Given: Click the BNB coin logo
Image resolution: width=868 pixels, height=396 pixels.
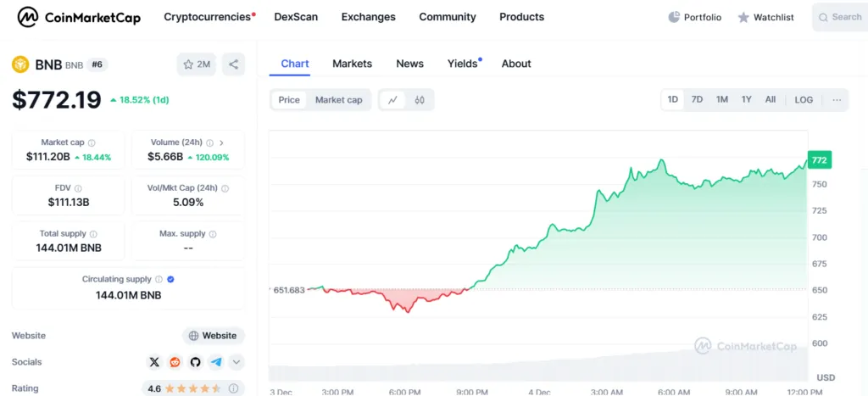Looking at the screenshot, I should (20, 64).
